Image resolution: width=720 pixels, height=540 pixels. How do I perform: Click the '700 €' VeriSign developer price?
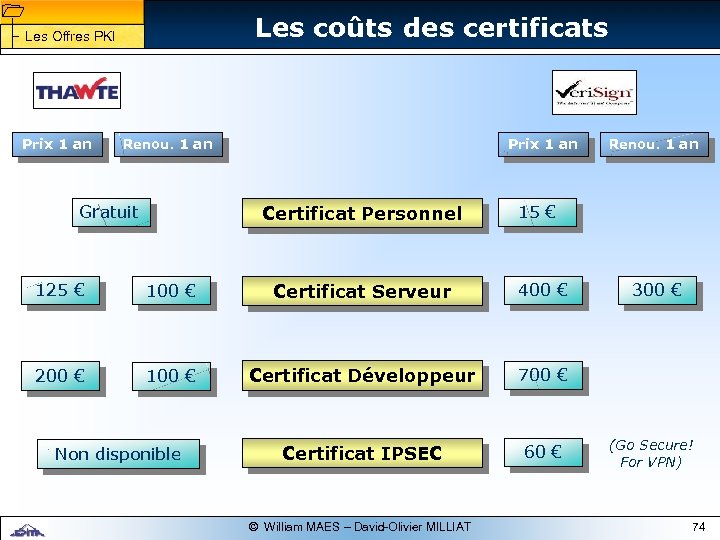click(x=543, y=375)
